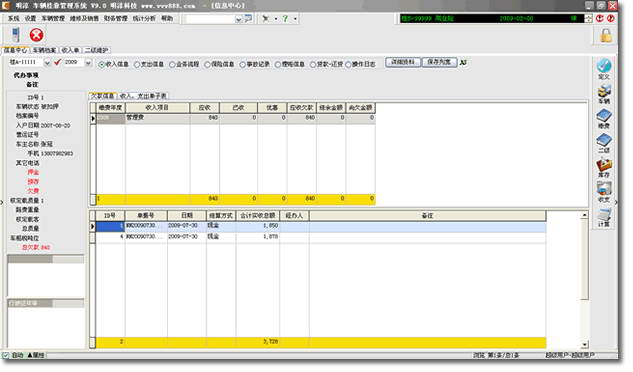Open the 车辆 vehicle icon in right sidebar
This screenshot has height=372, width=633.
pyautogui.click(x=604, y=95)
